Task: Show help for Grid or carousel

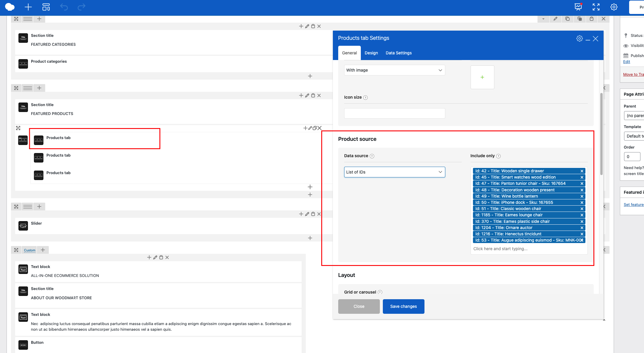Action: pos(380,292)
